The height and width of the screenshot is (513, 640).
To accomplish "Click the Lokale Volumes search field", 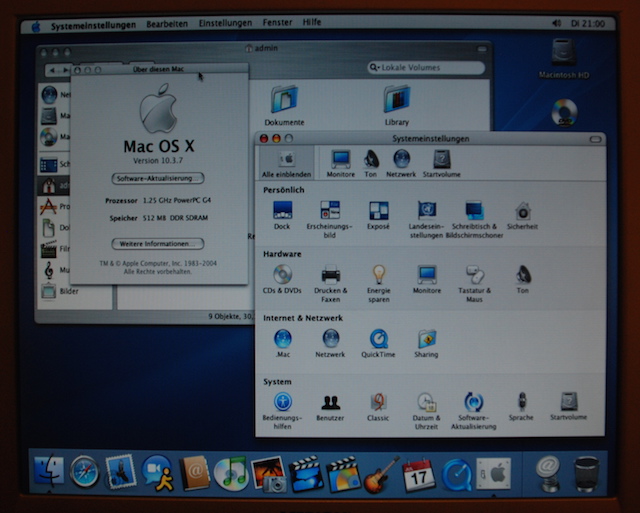I will (426, 67).
